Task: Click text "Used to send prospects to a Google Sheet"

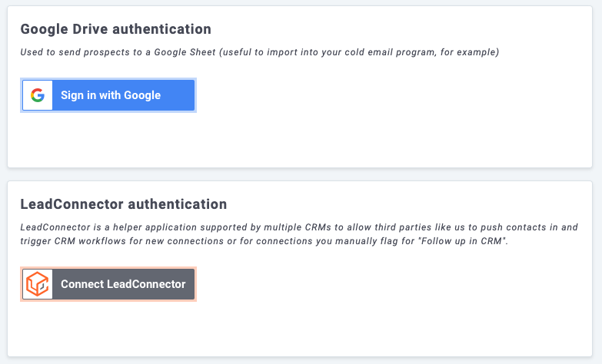Action: pos(118,52)
